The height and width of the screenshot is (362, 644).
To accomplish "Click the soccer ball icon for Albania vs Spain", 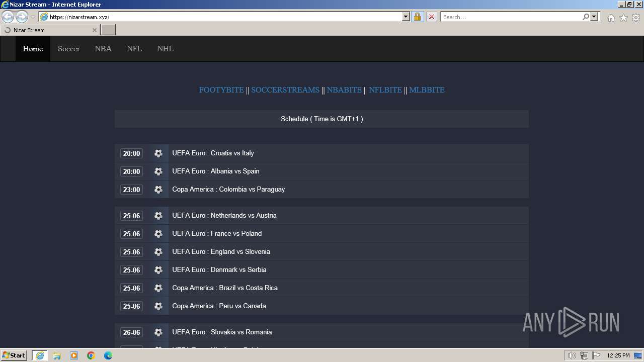I will [x=158, y=171].
